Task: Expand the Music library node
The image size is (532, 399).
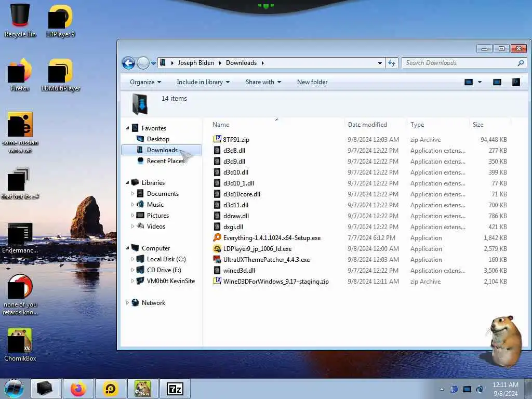Action: click(132, 204)
